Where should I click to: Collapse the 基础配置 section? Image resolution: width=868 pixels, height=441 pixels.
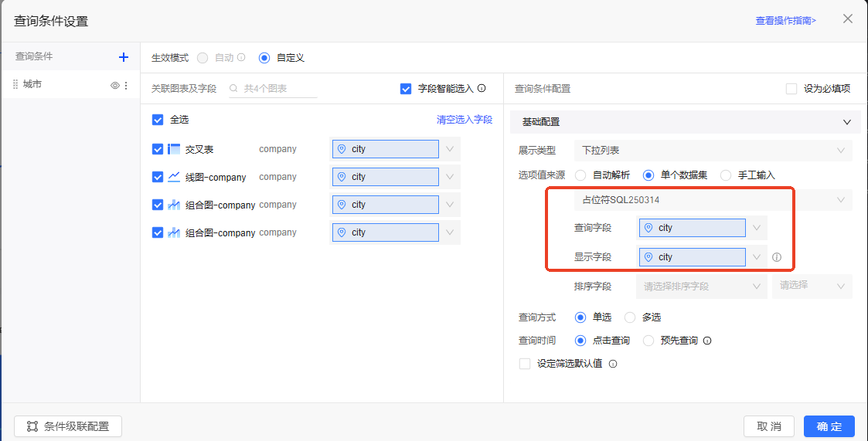click(x=847, y=122)
